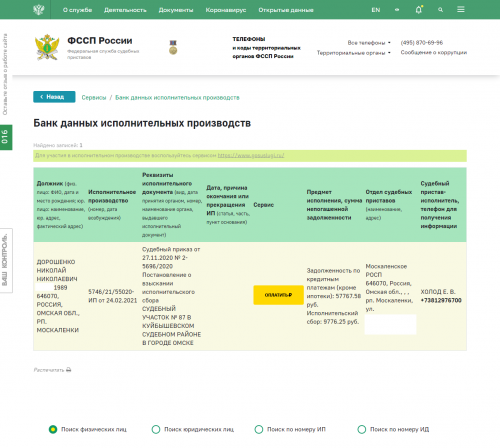Viewport: 500px width, 448px height.
Task: Click the ФССП России coat of arms logo
Action: pyautogui.click(x=47, y=47)
